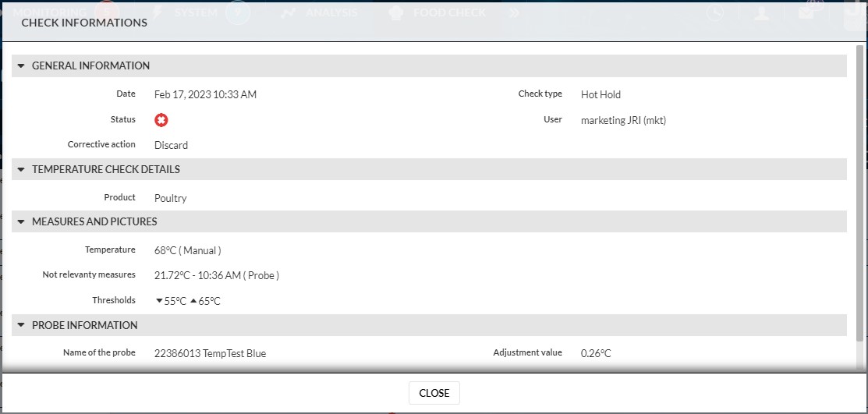Click the low threshold down-arrow icon
Screen dimensions: 868x414
pos(159,301)
